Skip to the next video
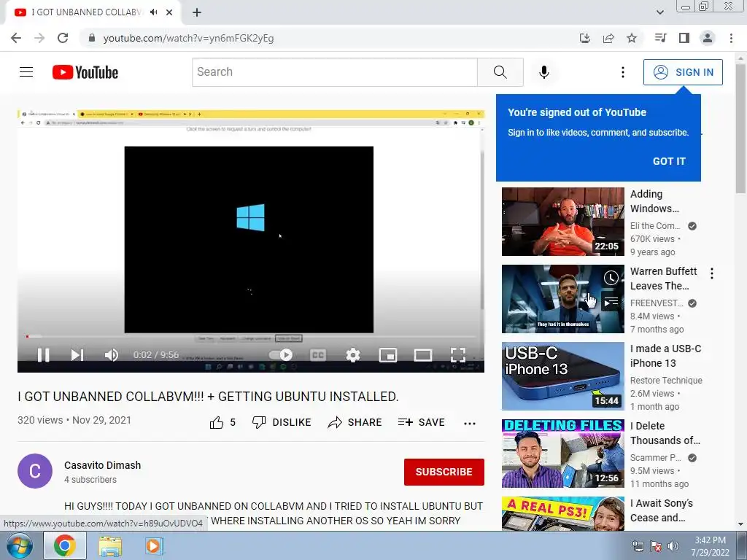Image resolution: width=747 pixels, height=560 pixels. (77, 355)
